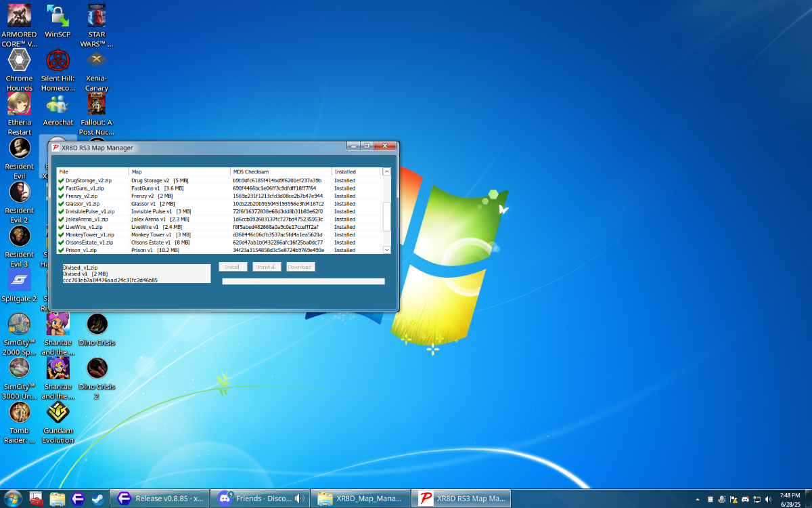
Task: Sort by the MD5 Checksum column header
Action: (281, 171)
